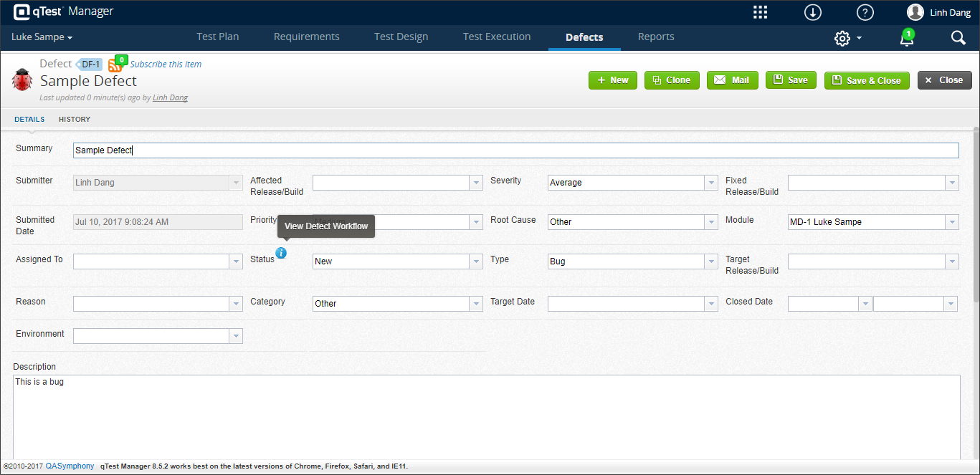Open the notifications bell

pos(906,39)
